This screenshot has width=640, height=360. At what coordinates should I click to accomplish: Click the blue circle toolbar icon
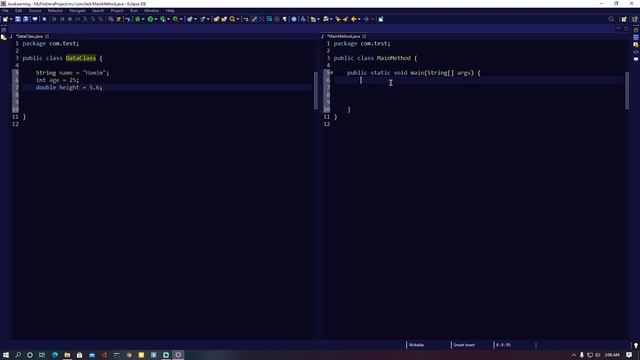294,19
